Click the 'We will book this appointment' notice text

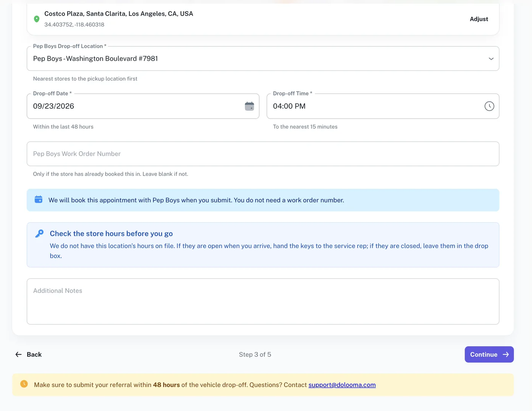click(196, 200)
